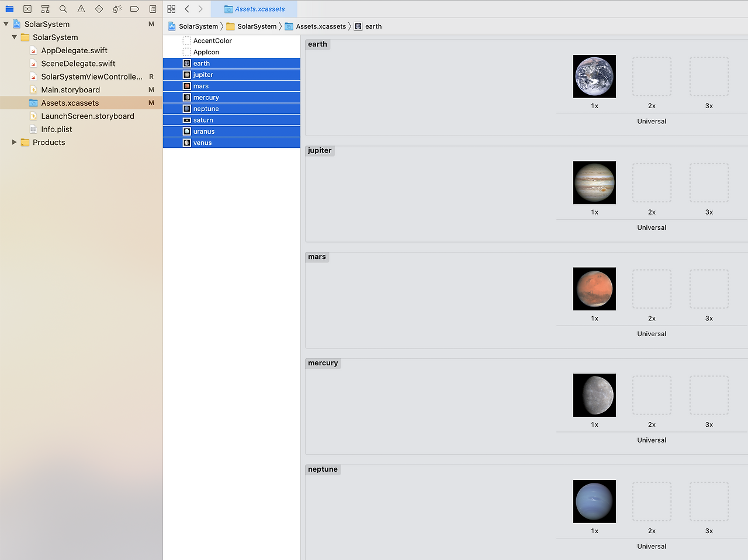The height and width of the screenshot is (560, 748).
Task: Click the neptune image set title
Action: point(323,469)
